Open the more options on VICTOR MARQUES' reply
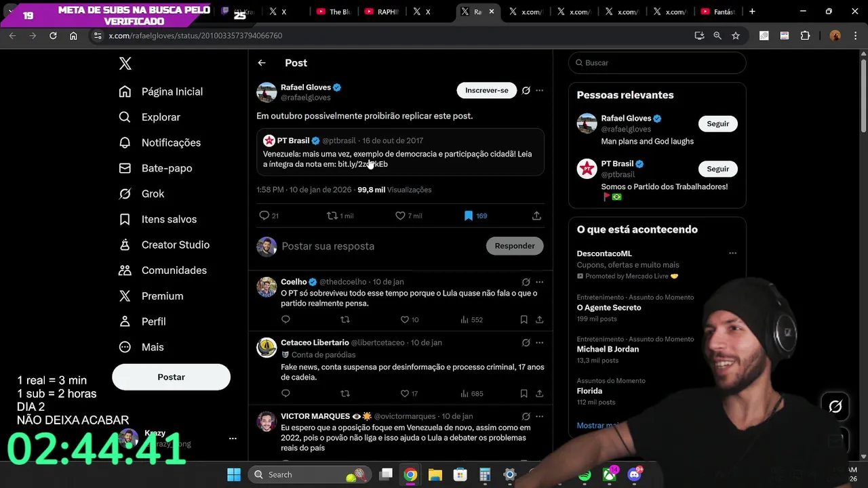The image size is (868, 488). (x=539, y=416)
